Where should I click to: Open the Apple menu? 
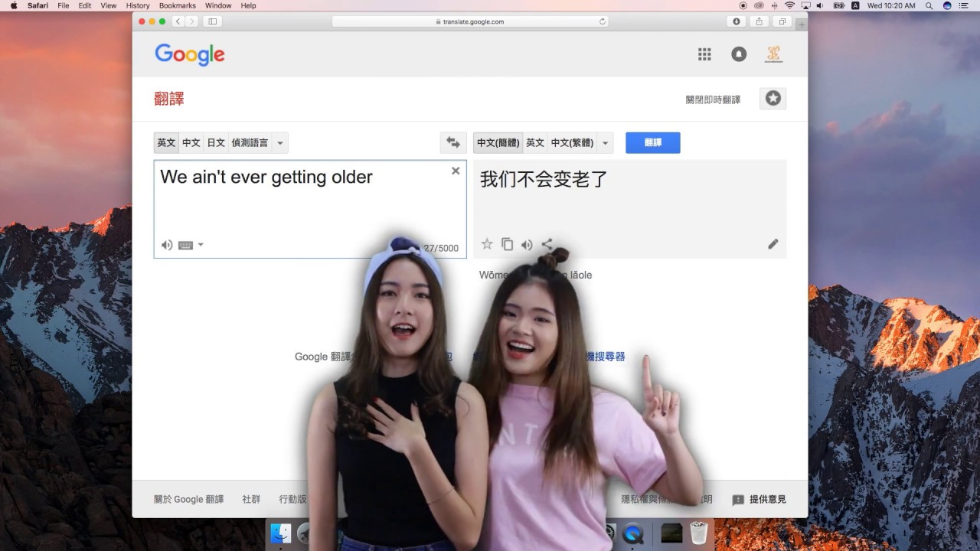pyautogui.click(x=14, y=5)
